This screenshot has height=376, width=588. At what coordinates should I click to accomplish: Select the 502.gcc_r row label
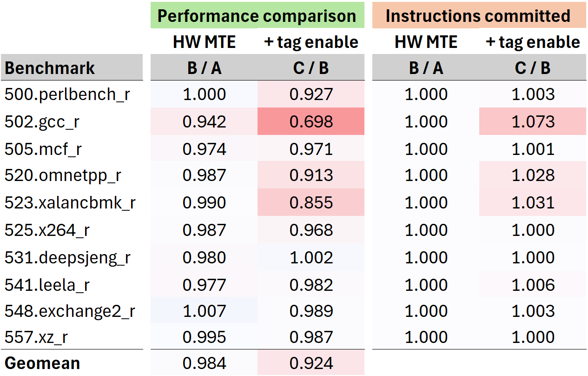pos(42,122)
